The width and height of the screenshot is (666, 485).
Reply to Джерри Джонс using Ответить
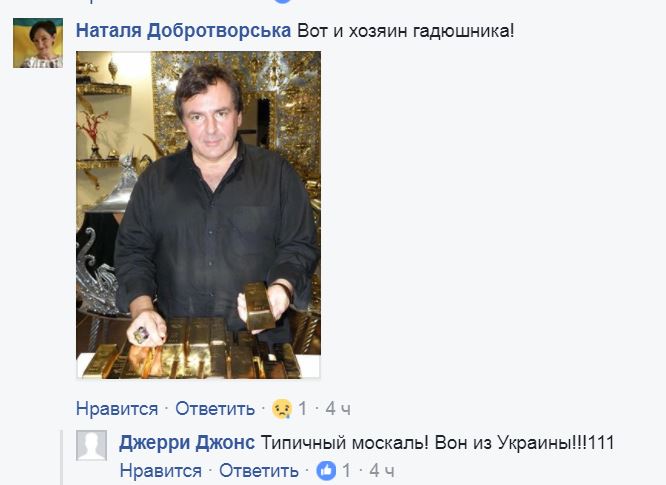[x=259, y=471]
